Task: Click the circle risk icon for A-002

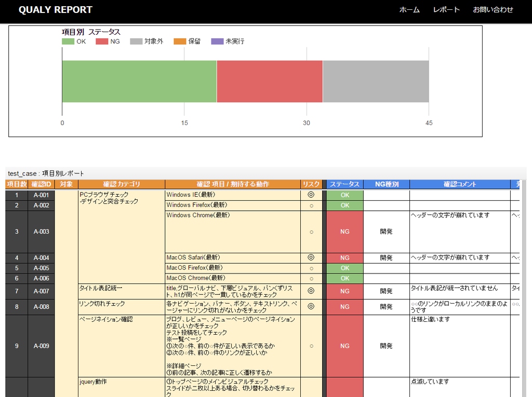Action: 312,206
